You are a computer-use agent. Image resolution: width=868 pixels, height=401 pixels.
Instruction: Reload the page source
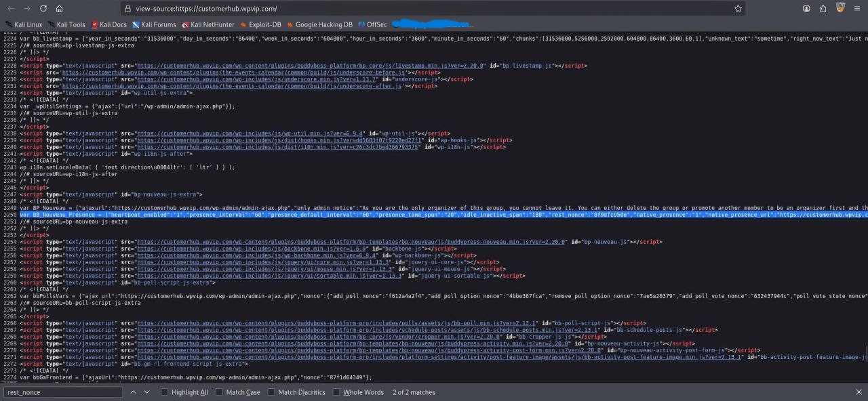(43, 9)
